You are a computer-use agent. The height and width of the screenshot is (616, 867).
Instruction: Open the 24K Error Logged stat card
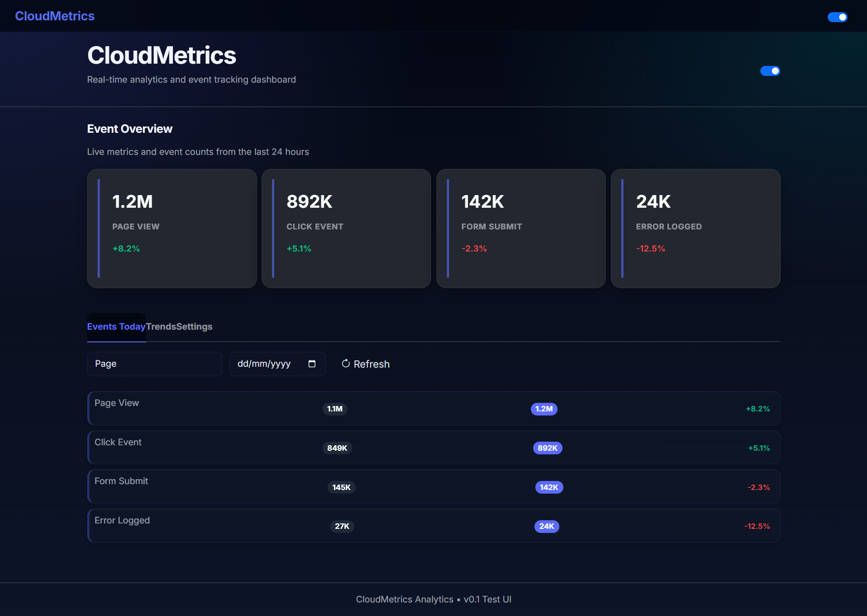[695, 229]
